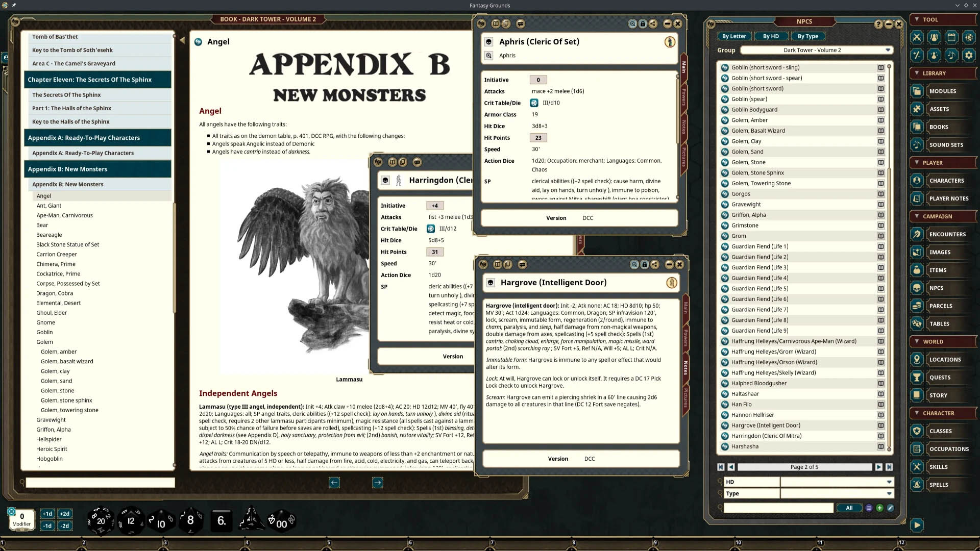Open the Combat Tracker crossed-swords tool
The image size is (980, 551).
tap(917, 37)
